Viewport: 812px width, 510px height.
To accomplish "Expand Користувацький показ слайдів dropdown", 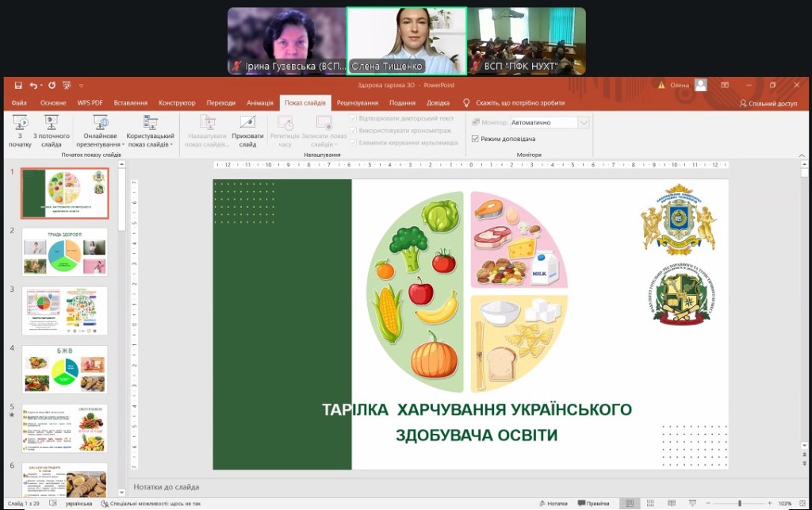I will pos(150,132).
